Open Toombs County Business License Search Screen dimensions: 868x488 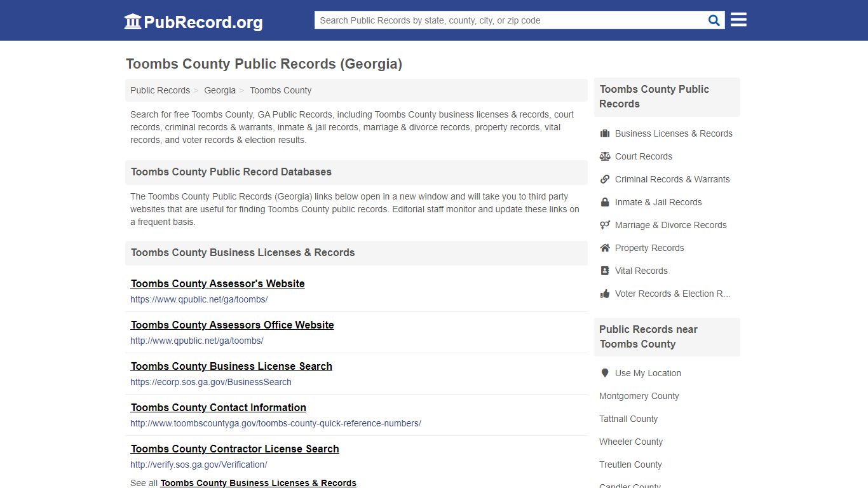[231, 366]
